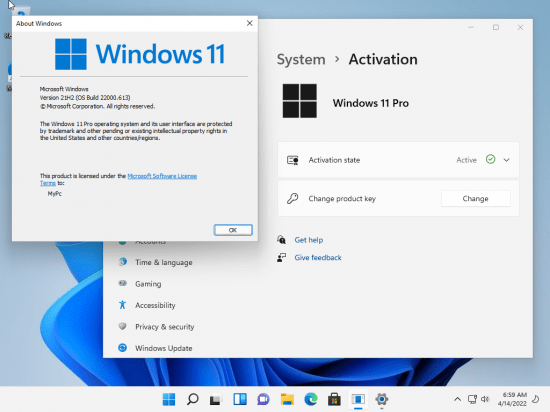Go back to System in breadcrumb
This screenshot has height=412, width=550.
point(301,60)
